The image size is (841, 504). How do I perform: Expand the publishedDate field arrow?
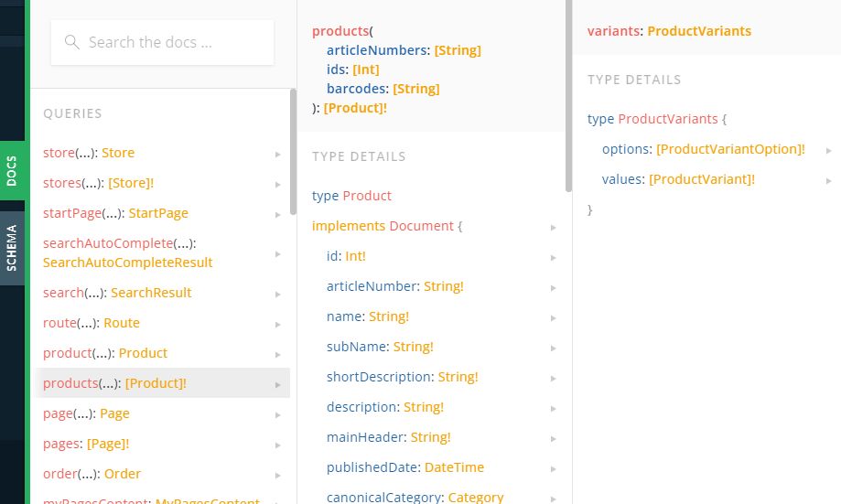coord(553,468)
